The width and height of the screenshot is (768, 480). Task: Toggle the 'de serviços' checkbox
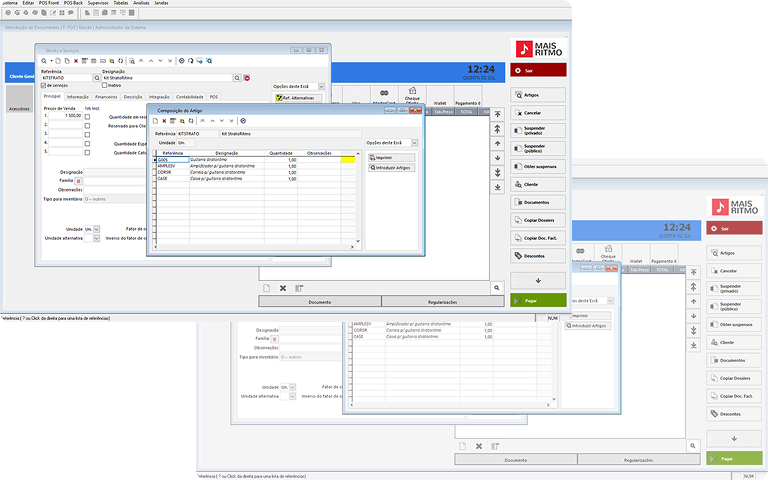point(44,86)
